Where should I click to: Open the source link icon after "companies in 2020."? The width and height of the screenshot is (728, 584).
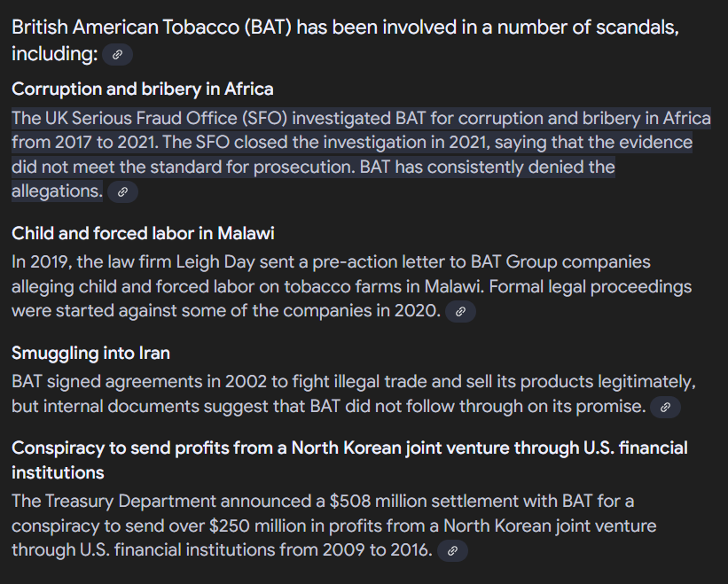(x=460, y=312)
